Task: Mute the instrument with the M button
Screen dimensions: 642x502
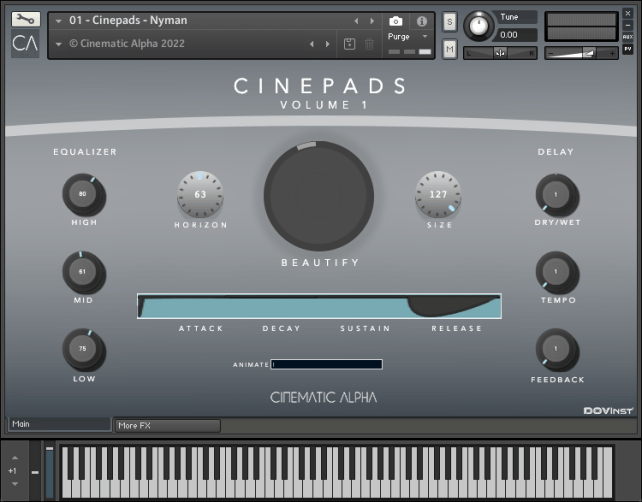Action: pos(450,50)
